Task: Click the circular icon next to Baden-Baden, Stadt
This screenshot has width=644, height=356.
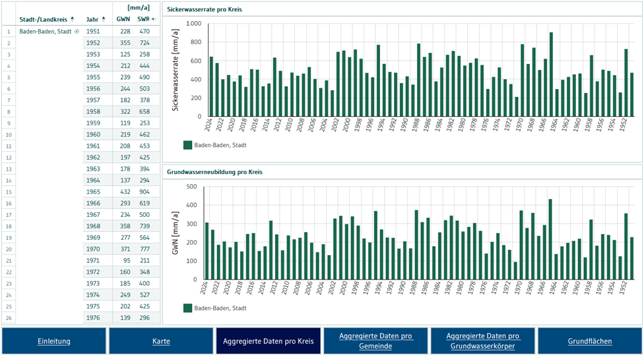Action: [77, 31]
